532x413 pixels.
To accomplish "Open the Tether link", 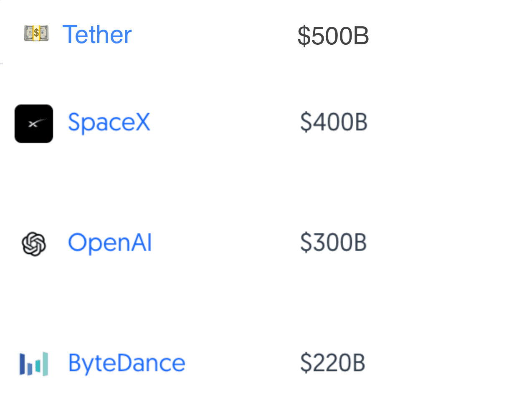I will pos(97,35).
